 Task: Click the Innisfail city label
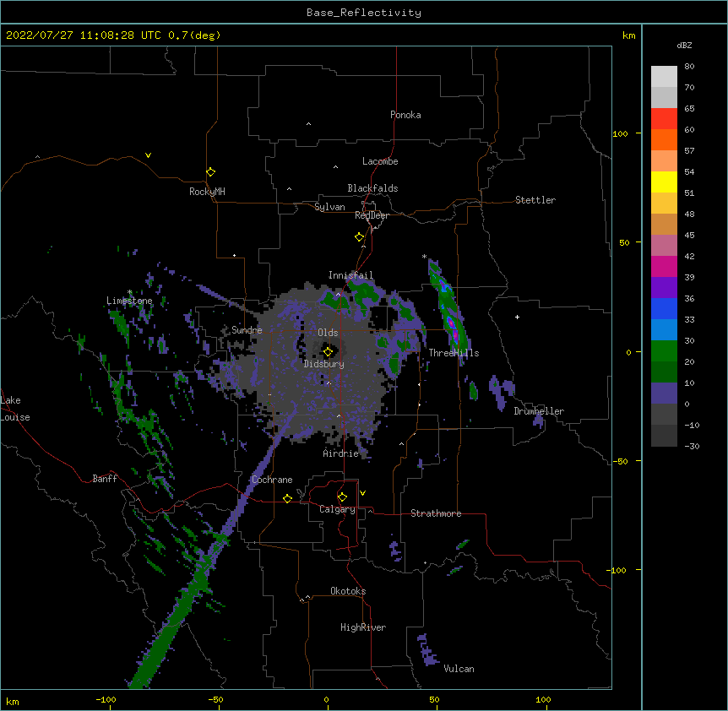(350, 275)
